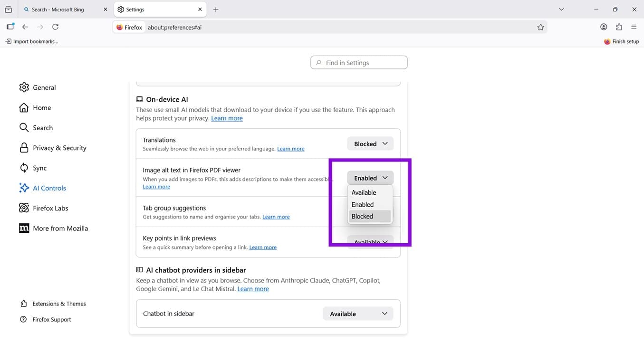Click the Firefox Support help icon
Viewport: 644px width, 342px height.
click(x=24, y=320)
